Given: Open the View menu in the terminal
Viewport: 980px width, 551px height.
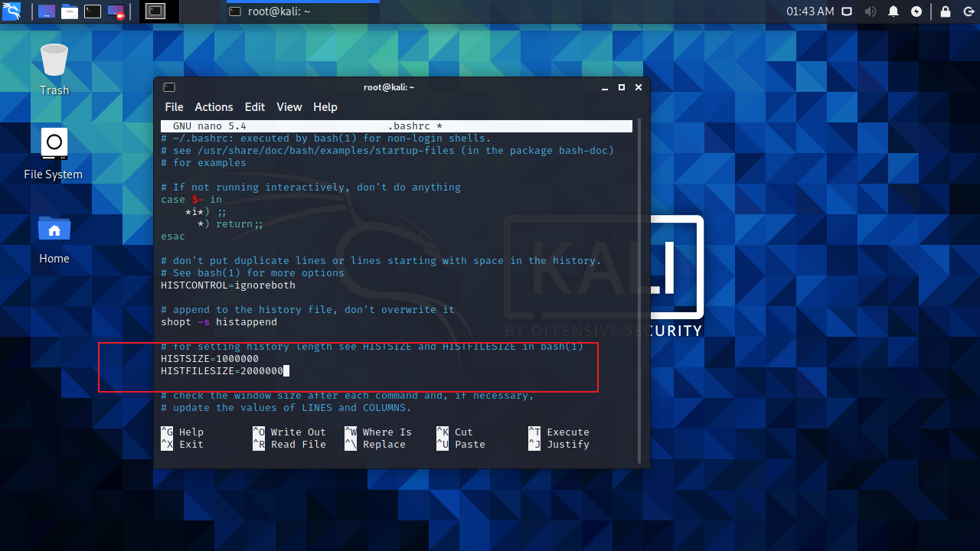Looking at the screenshot, I should coord(289,107).
